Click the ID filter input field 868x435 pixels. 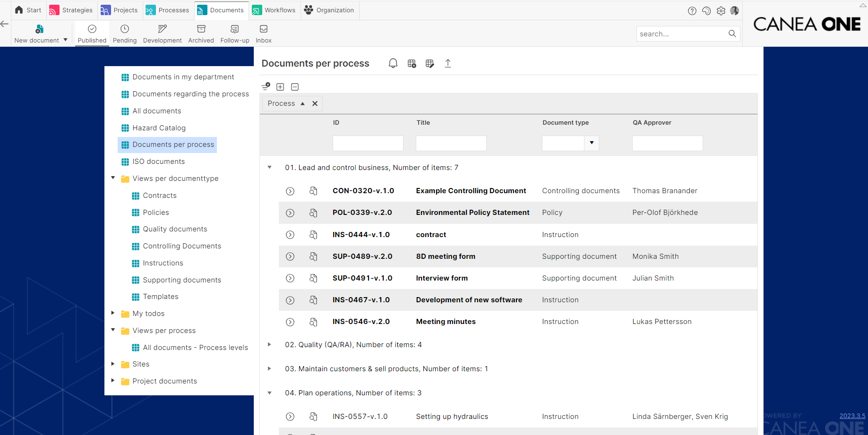pyautogui.click(x=368, y=143)
